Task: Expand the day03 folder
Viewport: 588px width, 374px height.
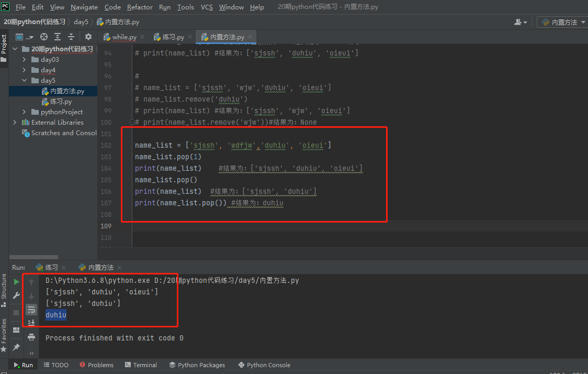Action: tap(25, 59)
